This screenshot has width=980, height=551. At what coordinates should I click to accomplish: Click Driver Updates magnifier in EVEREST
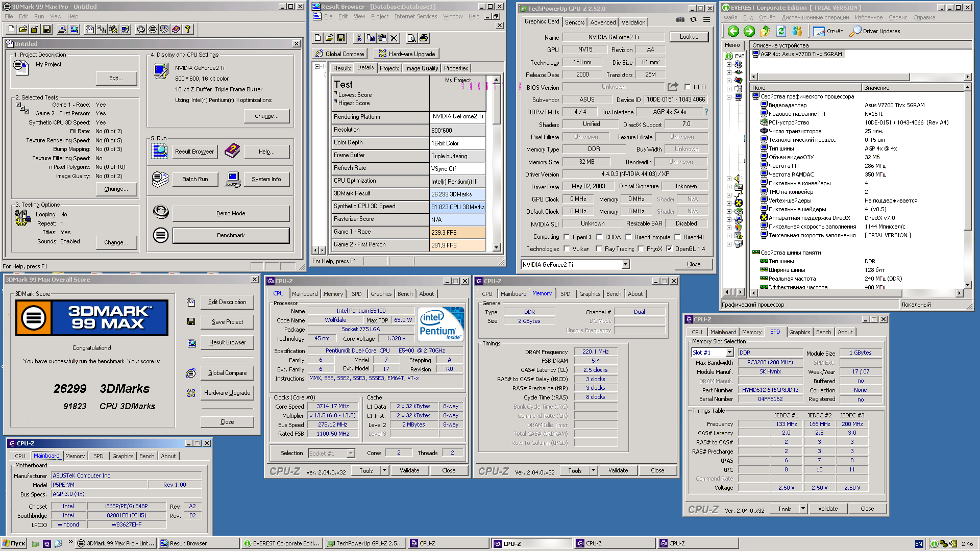tap(855, 31)
